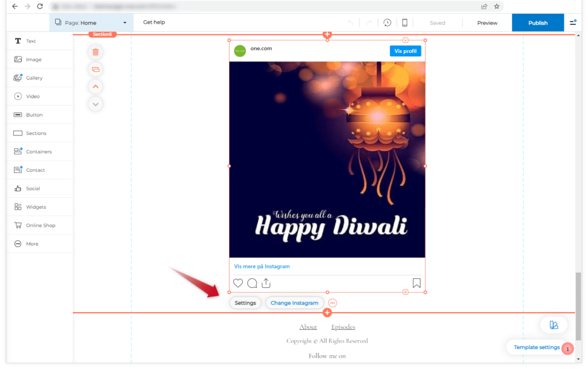Select Online Shop in the sidebar

40,225
